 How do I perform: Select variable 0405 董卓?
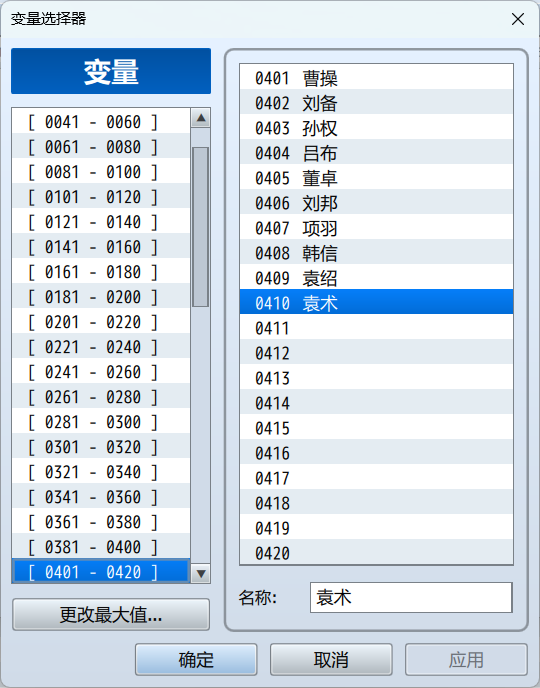click(x=376, y=178)
